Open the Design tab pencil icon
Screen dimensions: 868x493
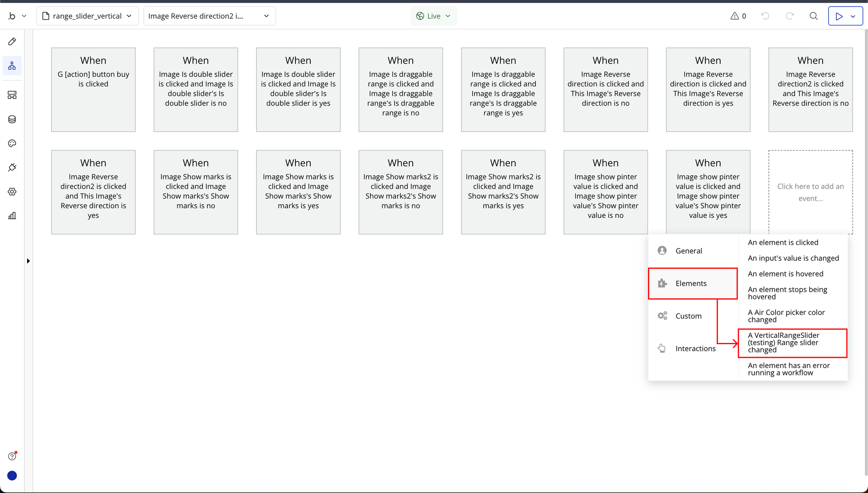click(12, 42)
